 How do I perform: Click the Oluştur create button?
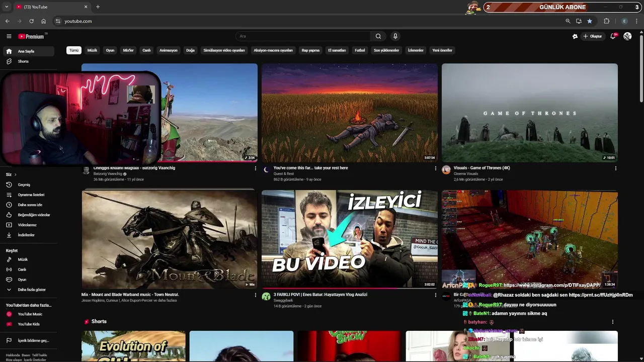point(593,36)
